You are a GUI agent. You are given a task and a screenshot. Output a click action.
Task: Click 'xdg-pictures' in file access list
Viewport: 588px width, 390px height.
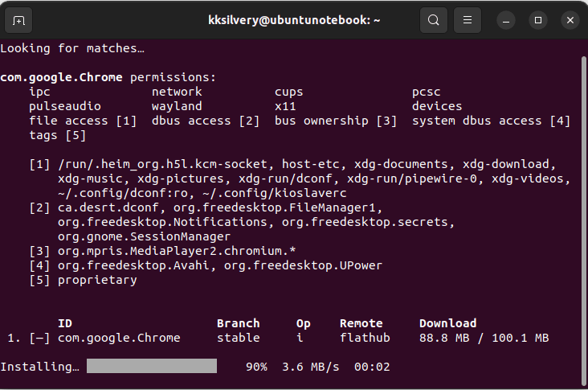pos(181,179)
